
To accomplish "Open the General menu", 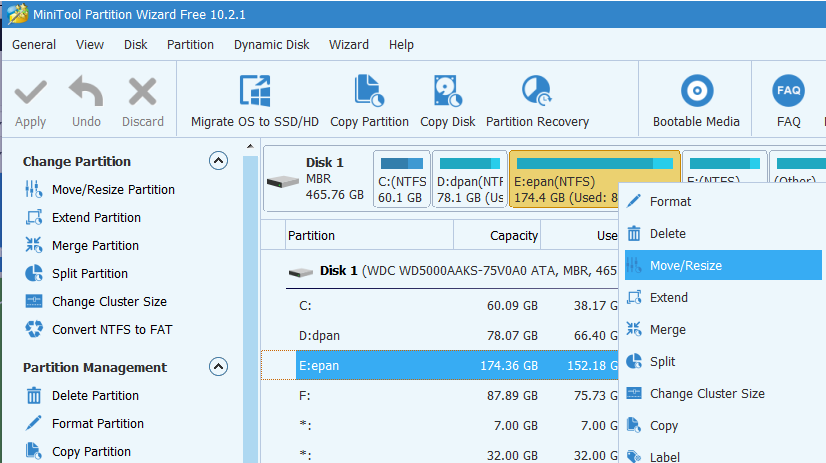I will [34, 45].
